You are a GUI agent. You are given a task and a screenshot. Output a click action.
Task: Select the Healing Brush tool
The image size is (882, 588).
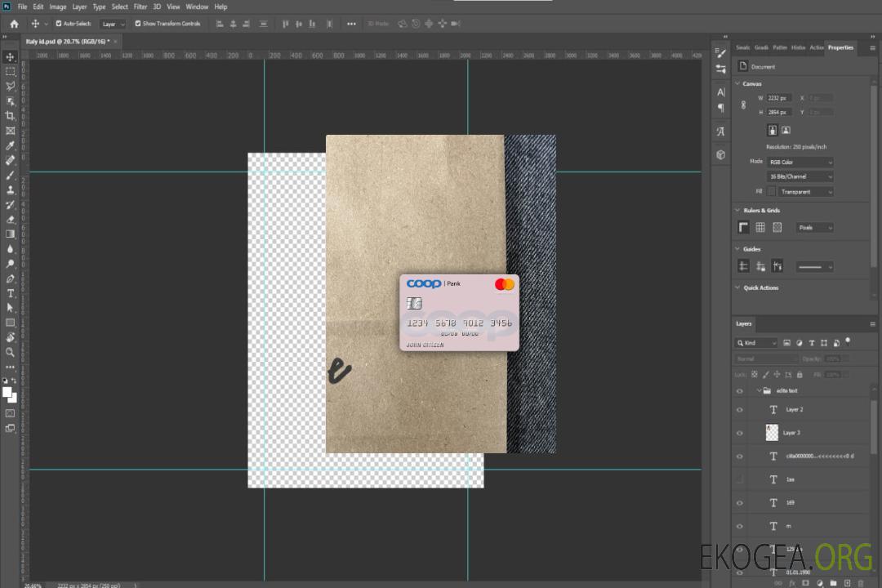click(x=10, y=160)
